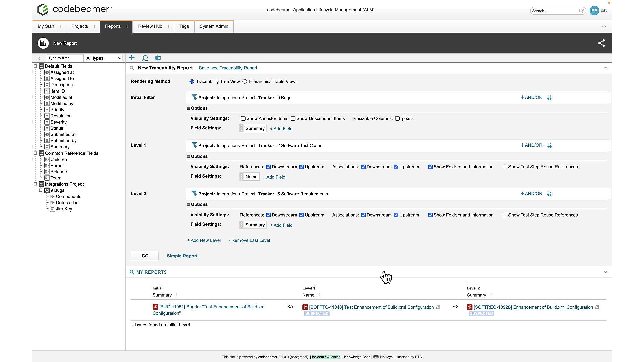The height and width of the screenshot is (362, 644).
Task: Click the GO button
Action: pyautogui.click(x=145, y=256)
